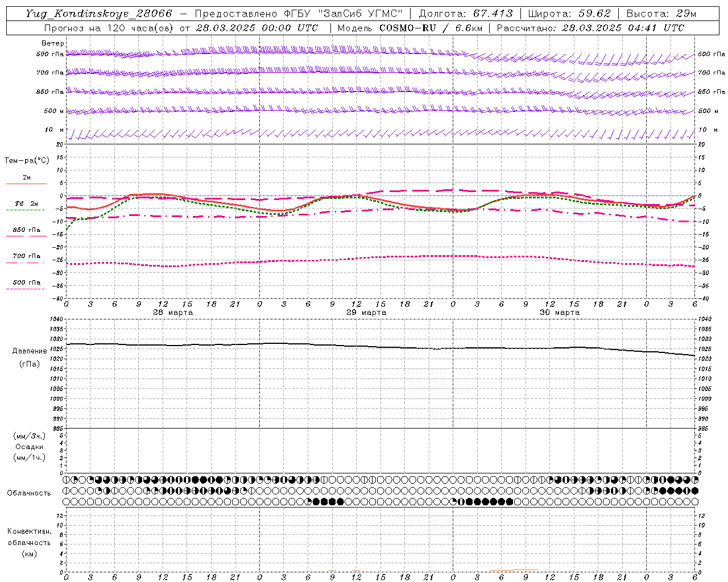Click the Конвективн. label of convective panel
This screenshot has width=728, height=582.
click(29, 531)
